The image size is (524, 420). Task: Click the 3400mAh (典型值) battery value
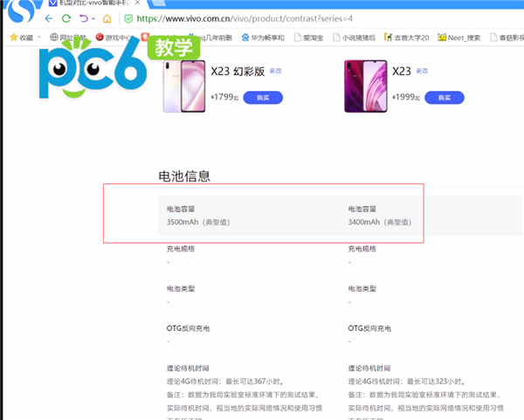pyautogui.click(x=380, y=222)
